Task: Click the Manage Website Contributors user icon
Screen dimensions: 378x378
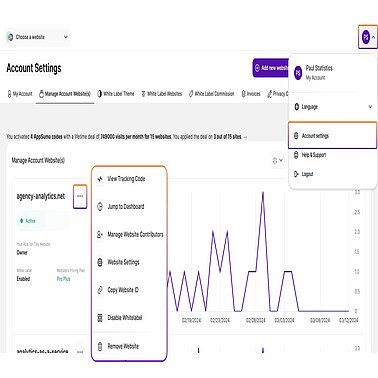Action: (100, 235)
